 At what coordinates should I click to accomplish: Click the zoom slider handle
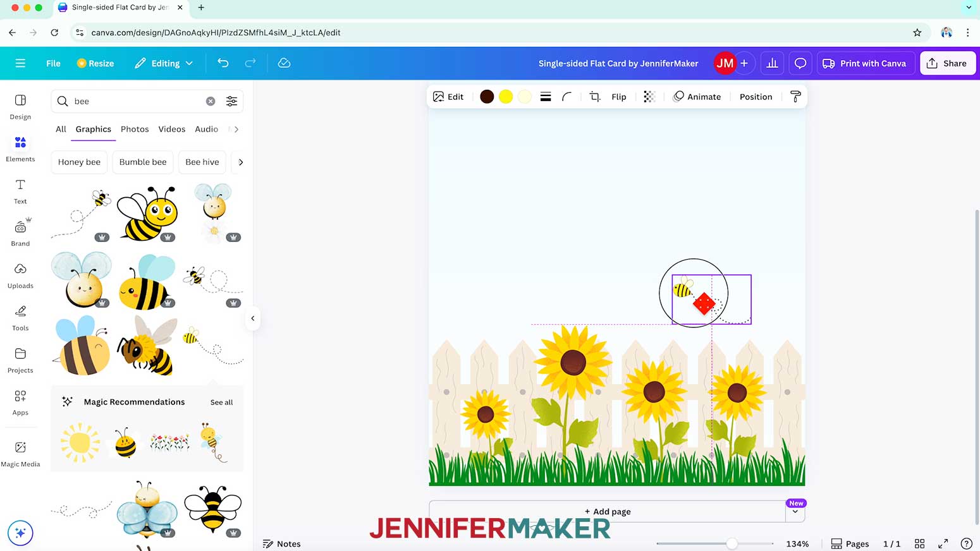coord(732,543)
